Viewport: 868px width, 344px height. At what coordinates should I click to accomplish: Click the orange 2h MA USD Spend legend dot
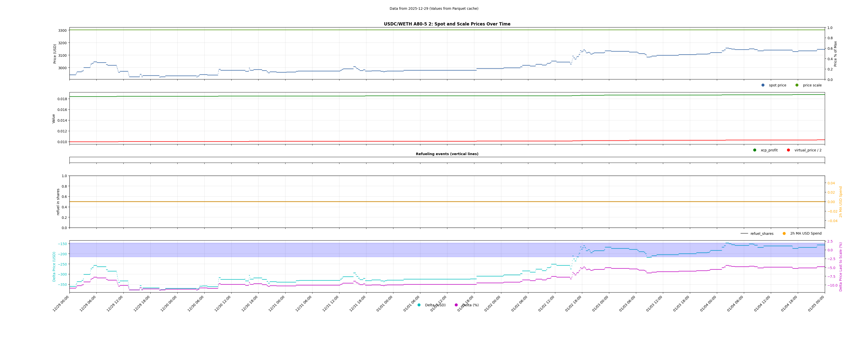[784, 234]
